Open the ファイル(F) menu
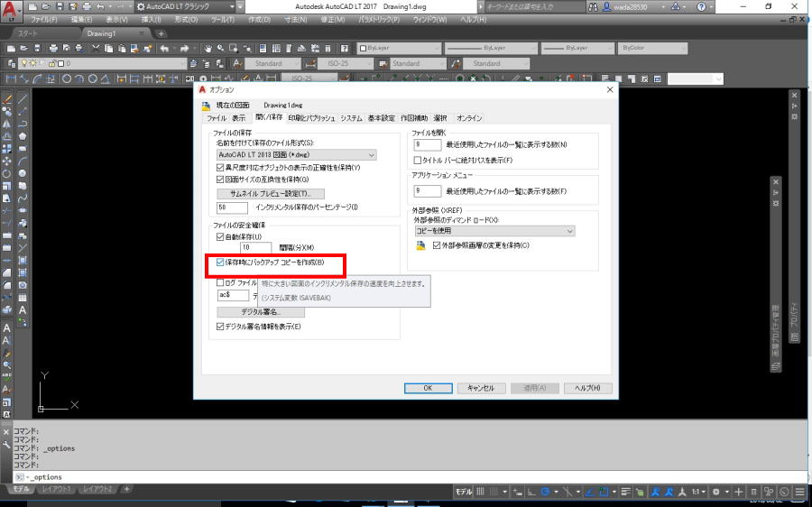Screen dimensions: 812x507 point(43,20)
